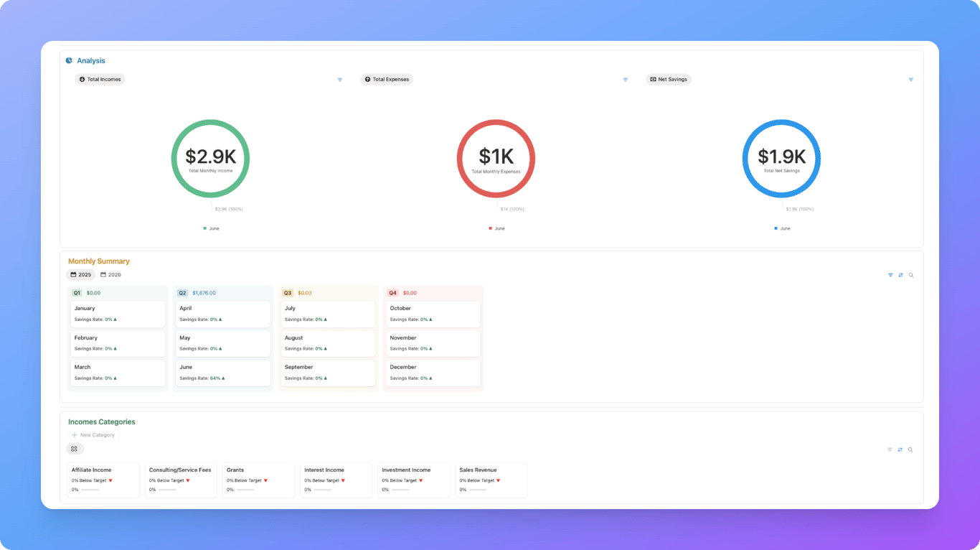980x550 pixels.
Task: Click the Monthly Summary filter icon
Action: pos(890,275)
